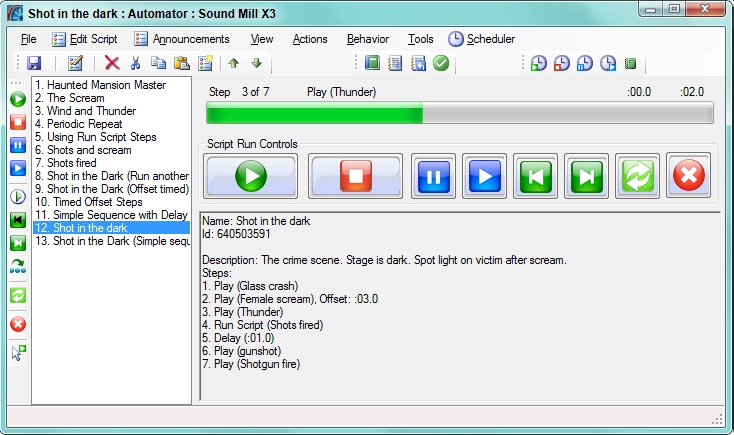Click the small blue Pause icon in sidebar
The width and height of the screenshot is (734, 435).
tap(18, 145)
